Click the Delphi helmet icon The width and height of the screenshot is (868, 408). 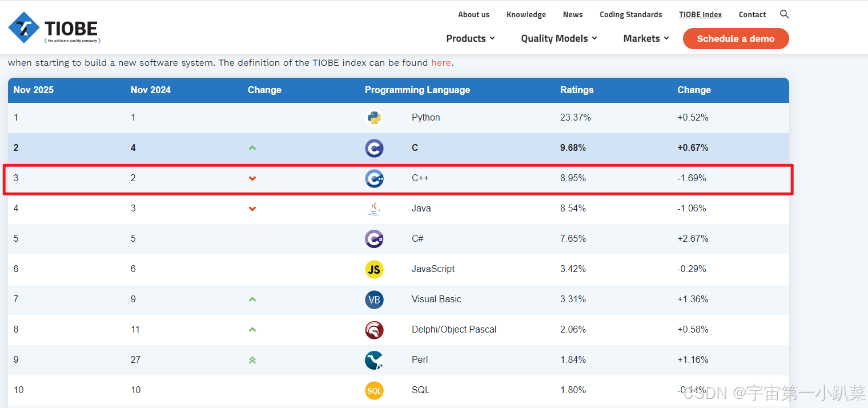click(x=374, y=330)
